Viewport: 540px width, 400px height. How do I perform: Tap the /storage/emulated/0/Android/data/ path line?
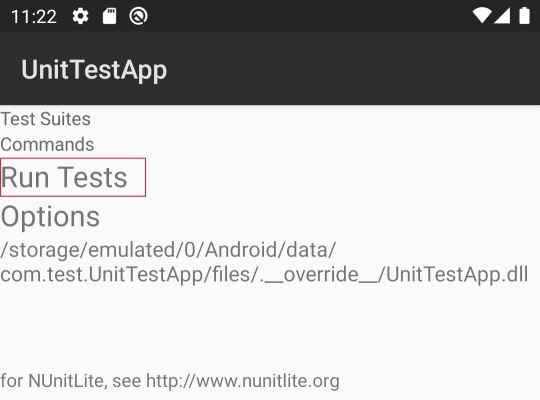click(x=168, y=250)
